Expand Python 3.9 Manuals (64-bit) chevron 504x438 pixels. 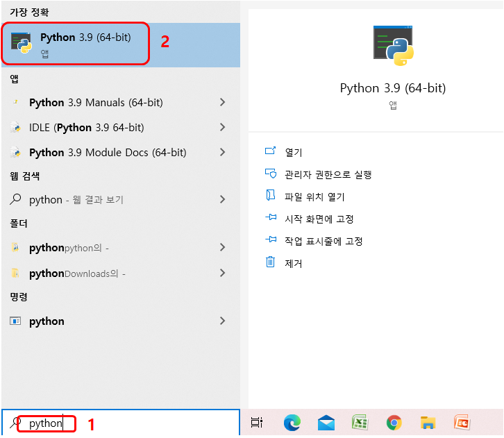222,103
